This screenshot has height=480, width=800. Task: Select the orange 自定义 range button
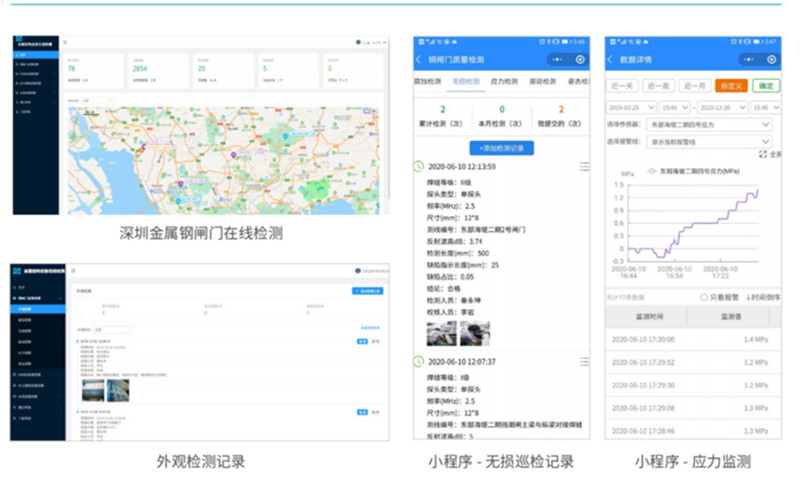coord(729,86)
